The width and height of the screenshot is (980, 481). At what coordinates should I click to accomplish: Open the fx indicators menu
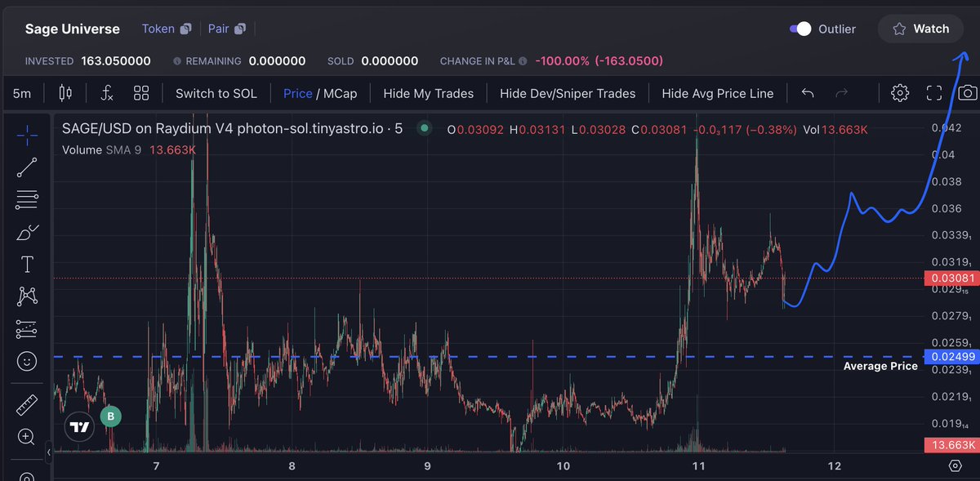click(x=107, y=93)
